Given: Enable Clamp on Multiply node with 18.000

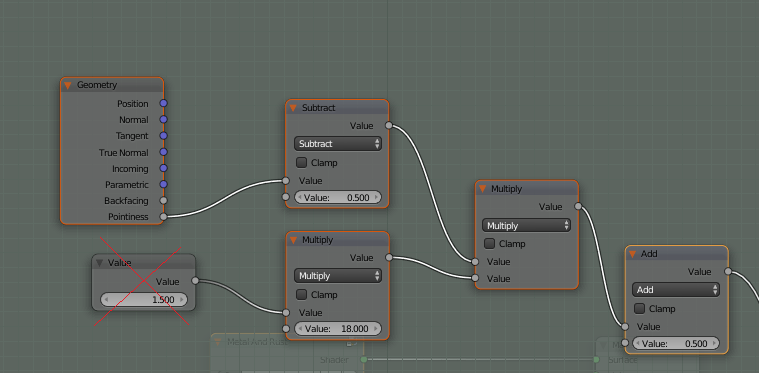Looking at the screenshot, I should [x=301, y=294].
